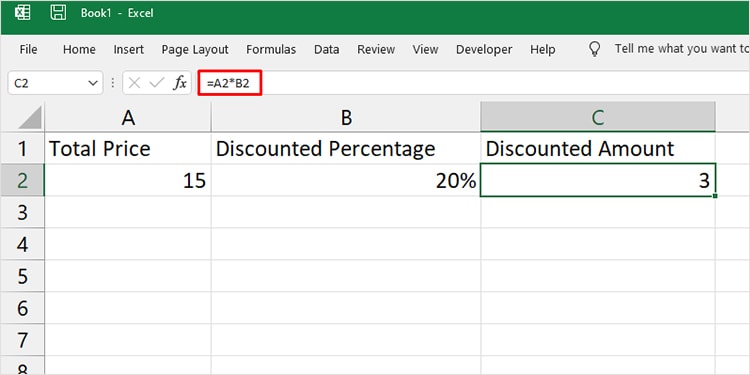Click the Cancel X icon in formula bar
This screenshot has width=750, height=375.
pyautogui.click(x=134, y=83)
